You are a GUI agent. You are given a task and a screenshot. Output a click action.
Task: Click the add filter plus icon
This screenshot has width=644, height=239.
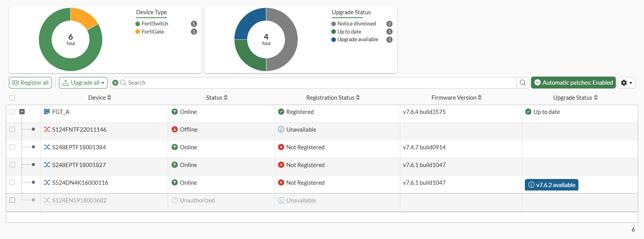(x=115, y=83)
